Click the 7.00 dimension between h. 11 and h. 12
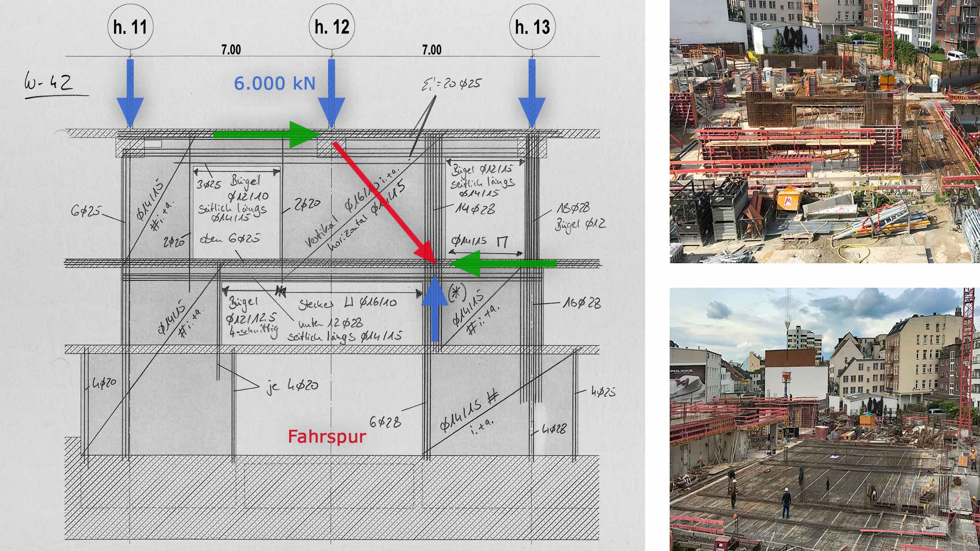Screen dimensions: 980x551 [231, 49]
